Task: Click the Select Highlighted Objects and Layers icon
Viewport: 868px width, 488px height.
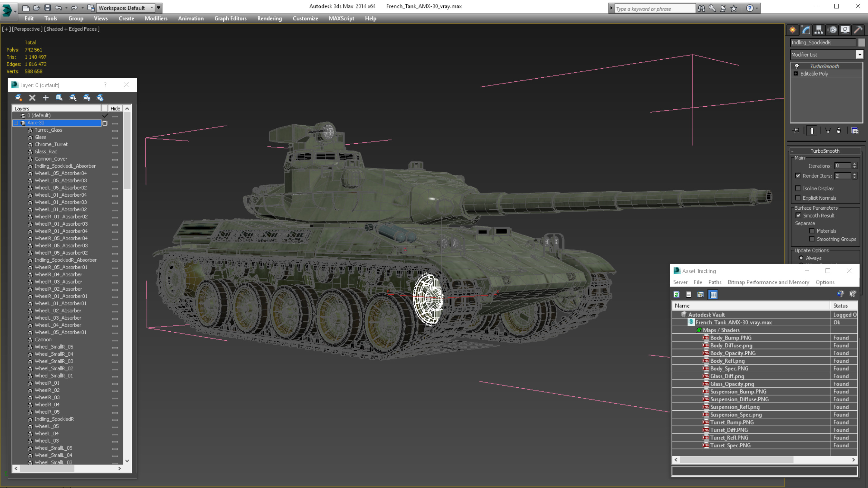Action: point(59,98)
